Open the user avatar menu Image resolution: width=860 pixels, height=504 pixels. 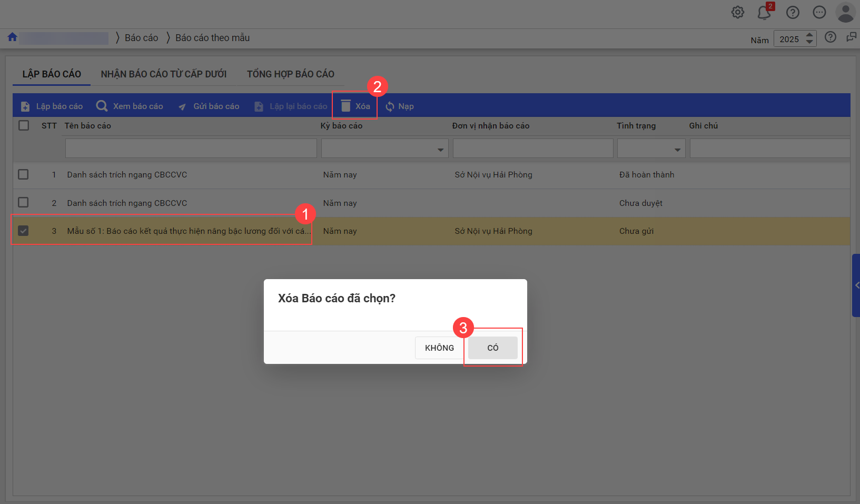point(846,12)
